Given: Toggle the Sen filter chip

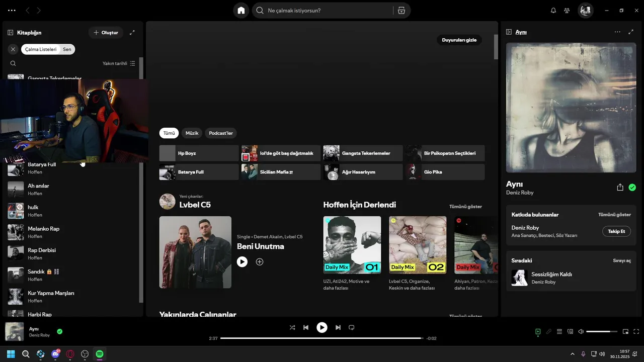Looking at the screenshot, I should pos(67,49).
